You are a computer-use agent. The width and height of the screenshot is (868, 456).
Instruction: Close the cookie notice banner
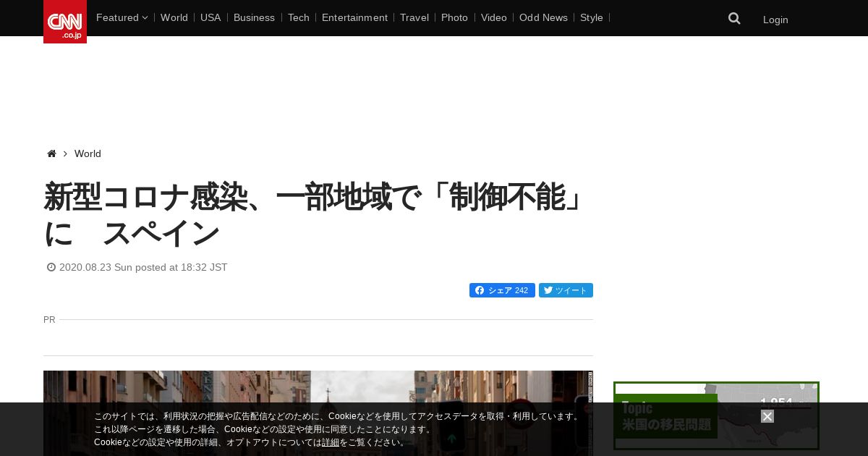[x=767, y=416]
